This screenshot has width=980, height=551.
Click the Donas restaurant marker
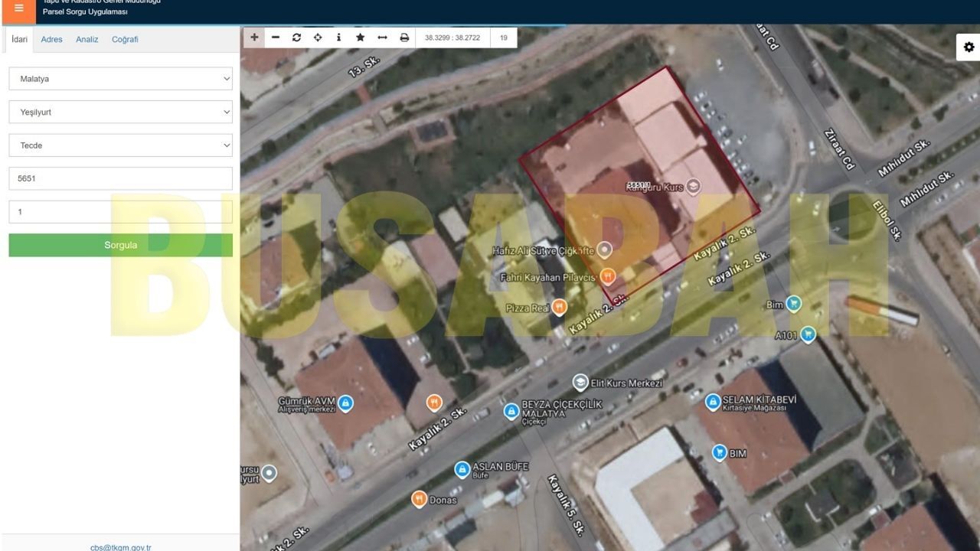419,500
